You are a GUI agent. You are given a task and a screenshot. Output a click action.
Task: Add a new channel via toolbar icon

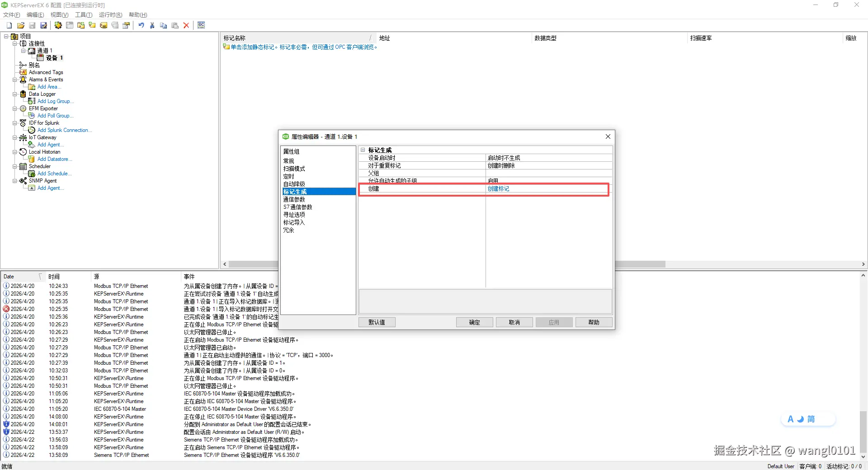pos(58,25)
